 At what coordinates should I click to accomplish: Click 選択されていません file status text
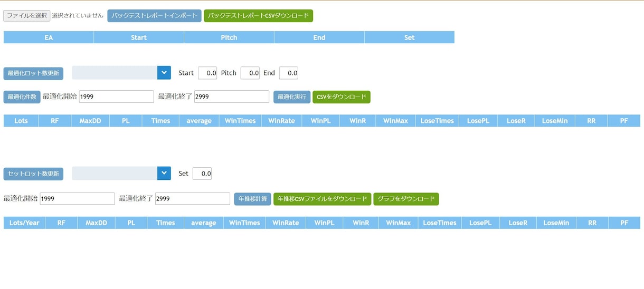click(78, 16)
